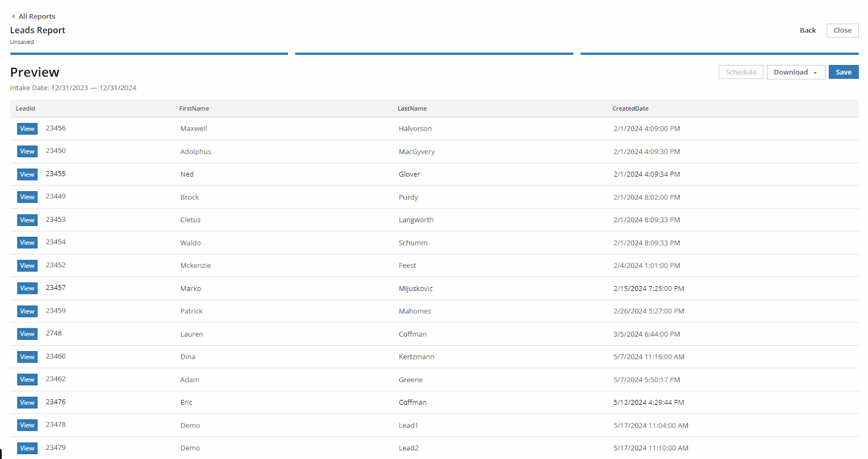Image resolution: width=868 pixels, height=459 pixels.
Task: Open View for Waldo Schumm
Action: pos(27,243)
